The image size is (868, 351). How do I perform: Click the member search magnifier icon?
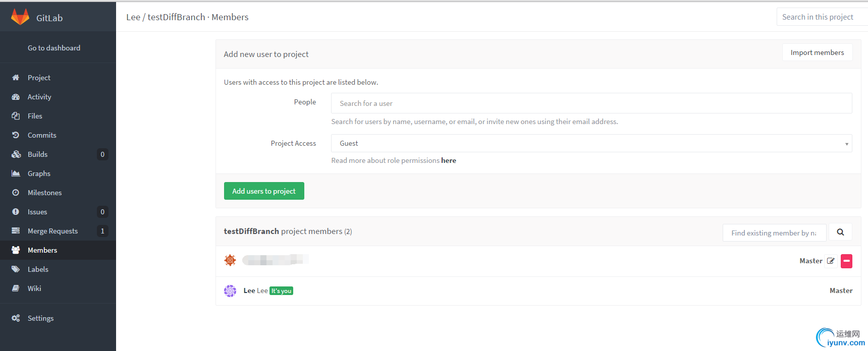[840, 232]
